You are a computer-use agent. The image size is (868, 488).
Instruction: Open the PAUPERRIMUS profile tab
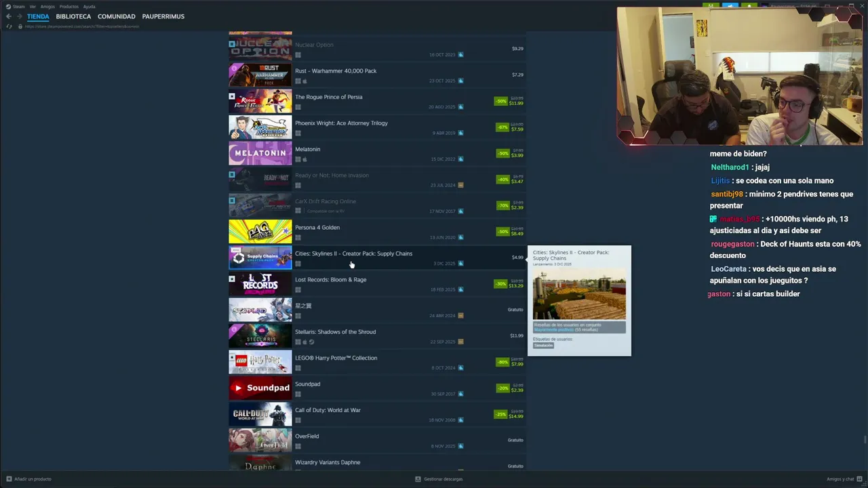click(163, 16)
